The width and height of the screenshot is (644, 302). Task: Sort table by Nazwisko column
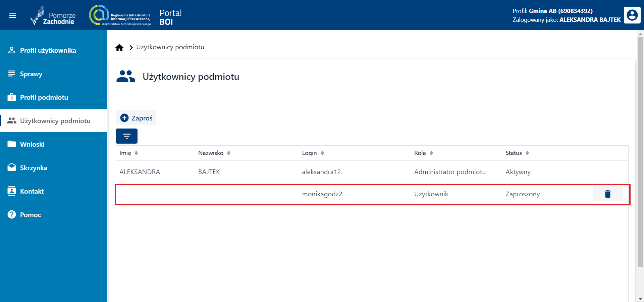(228, 153)
